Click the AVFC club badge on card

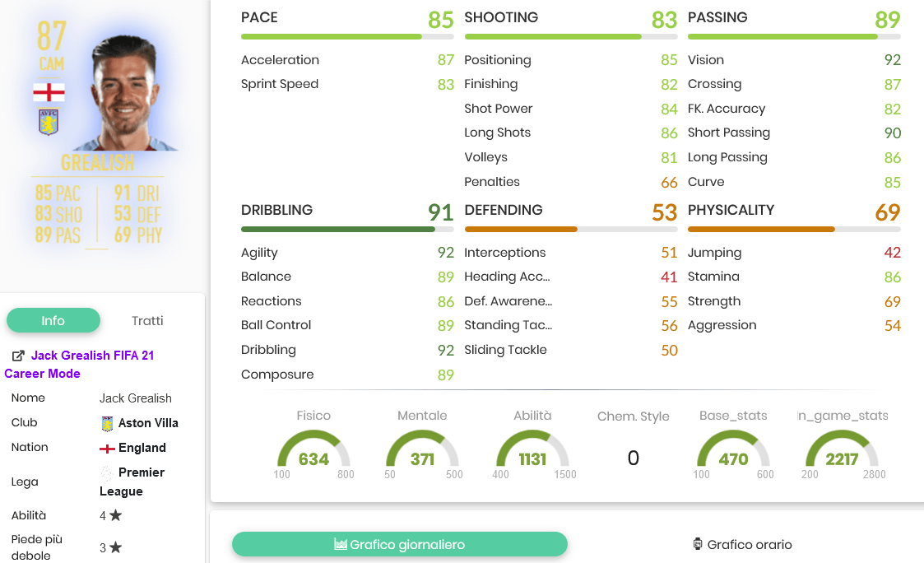tap(49, 122)
